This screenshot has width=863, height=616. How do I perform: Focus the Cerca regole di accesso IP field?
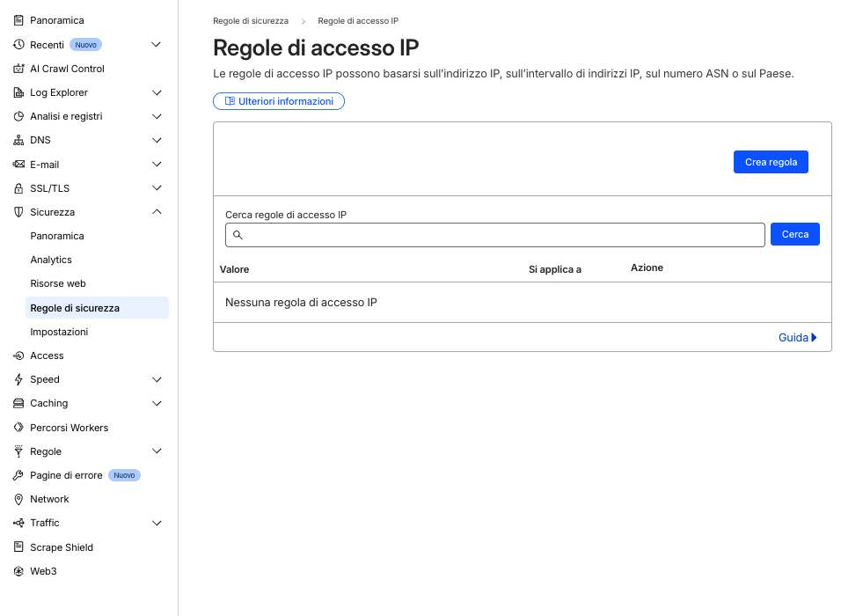494,235
